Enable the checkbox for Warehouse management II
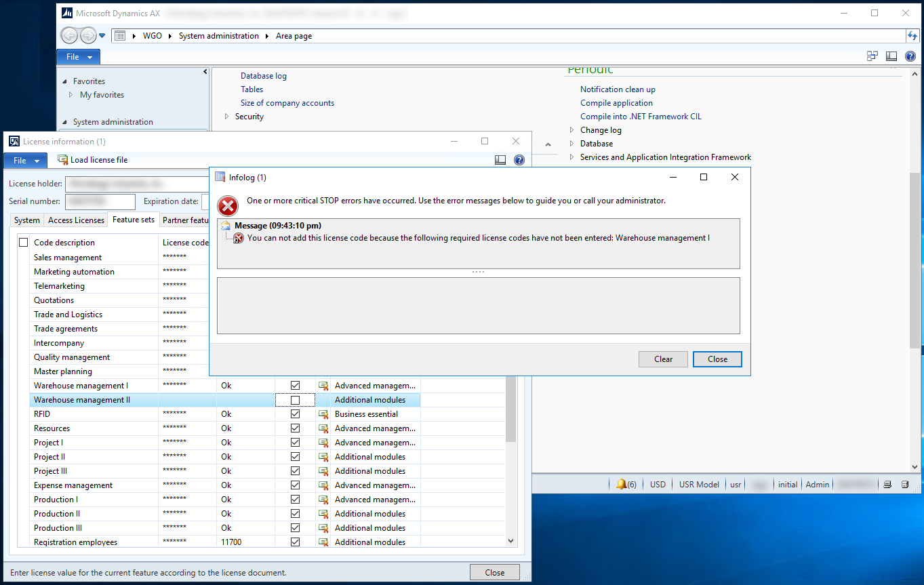Viewport: 924px width, 585px height. coord(295,400)
